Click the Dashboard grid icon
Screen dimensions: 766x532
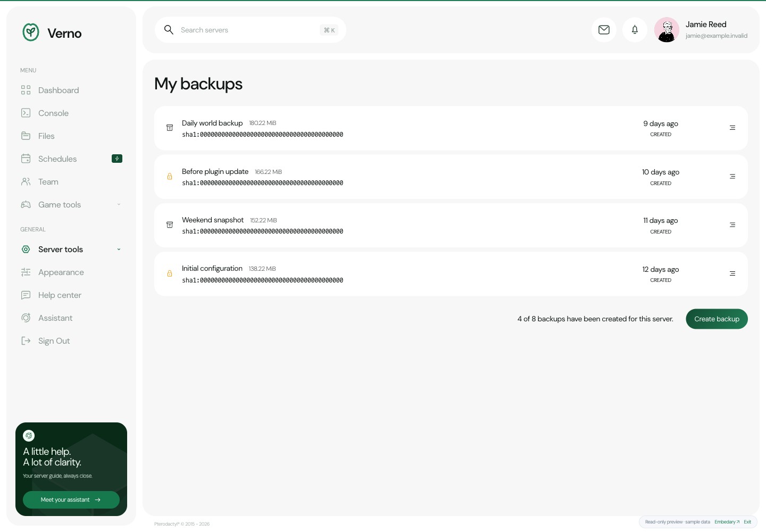pyautogui.click(x=26, y=90)
